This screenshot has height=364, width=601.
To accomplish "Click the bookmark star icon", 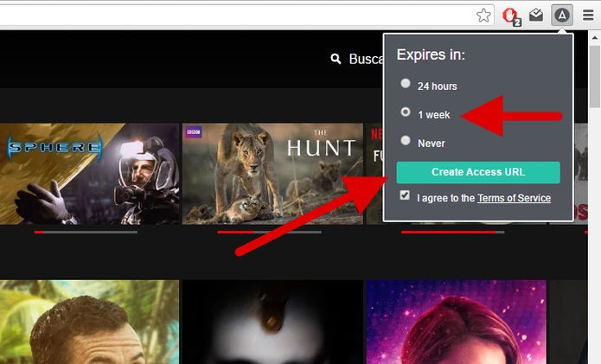I will coord(483,16).
